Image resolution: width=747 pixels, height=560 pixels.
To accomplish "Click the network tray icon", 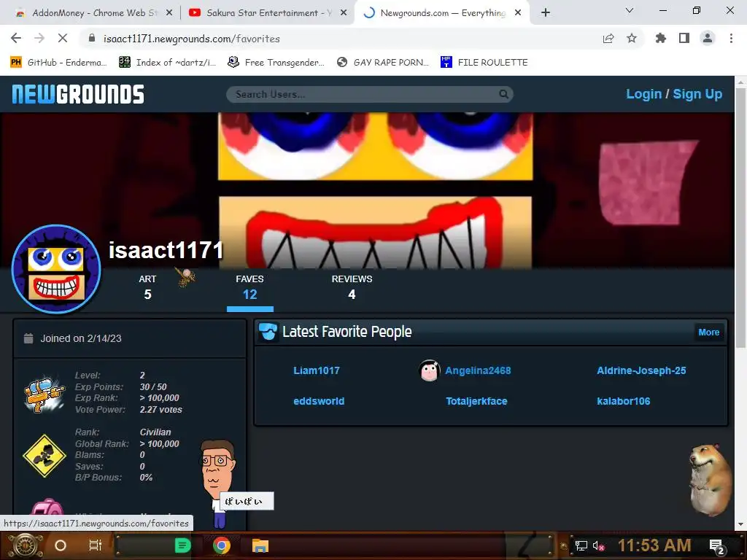I will tap(581, 545).
